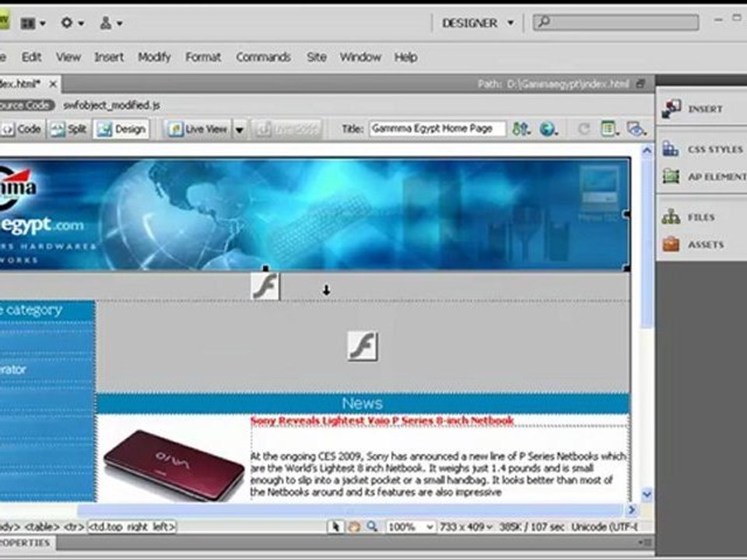Click the category heading in sidebar
Image resolution: width=747 pixels, height=560 pixels.
click(47, 310)
